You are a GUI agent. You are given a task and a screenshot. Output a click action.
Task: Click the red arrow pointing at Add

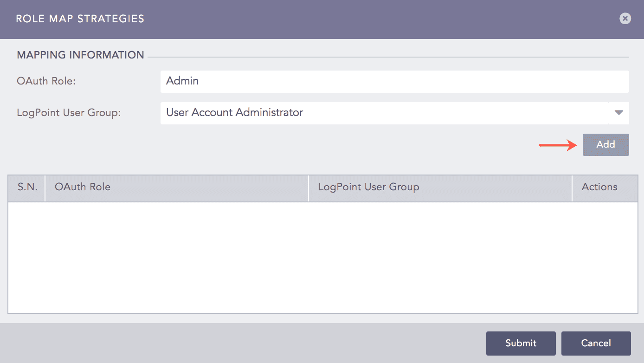point(557,145)
